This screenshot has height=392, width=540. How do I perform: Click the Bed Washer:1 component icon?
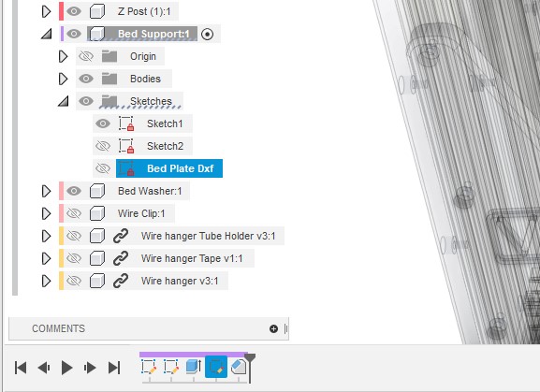click(97, 191)
